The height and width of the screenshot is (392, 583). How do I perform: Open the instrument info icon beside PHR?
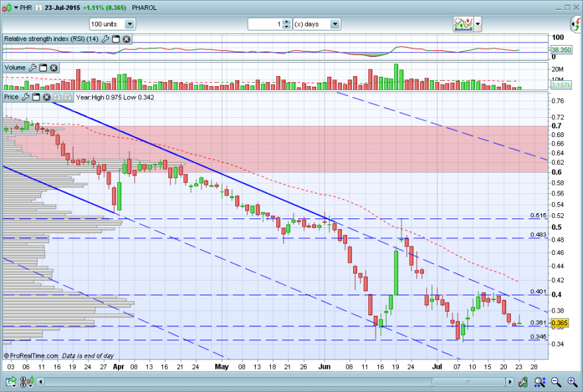[38, 8]
